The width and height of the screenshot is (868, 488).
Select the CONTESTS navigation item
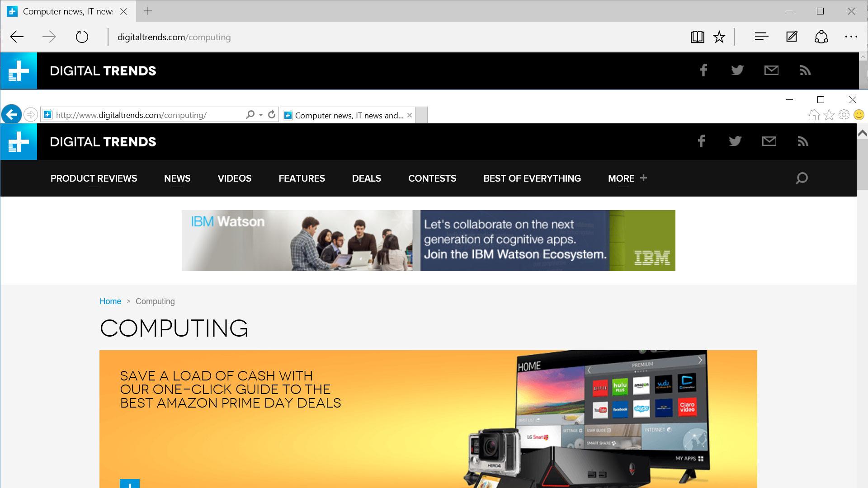tap(432, 178)
